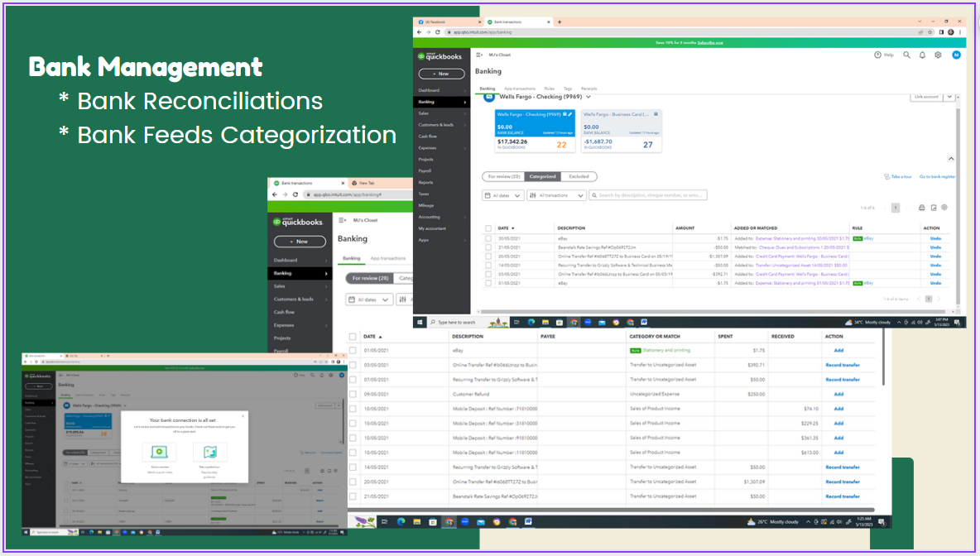Open Task View in the lower taskbar
Viewport: 980px width, 556px height.
384,521
